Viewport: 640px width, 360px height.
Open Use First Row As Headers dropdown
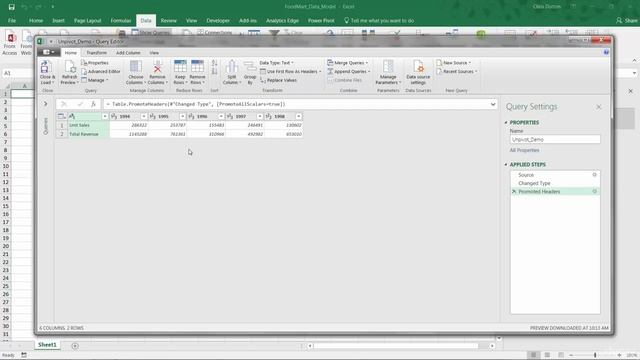[291, 71]
